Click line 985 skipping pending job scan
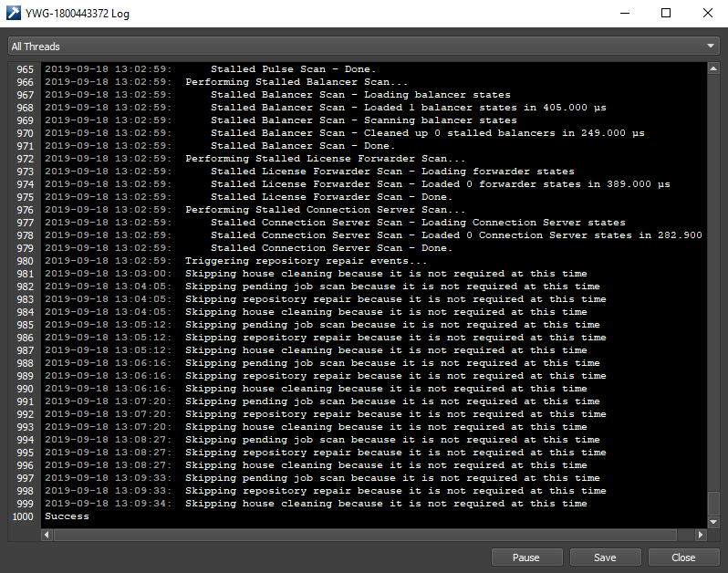This screenshot has height=573, width=728. [322, 325]
